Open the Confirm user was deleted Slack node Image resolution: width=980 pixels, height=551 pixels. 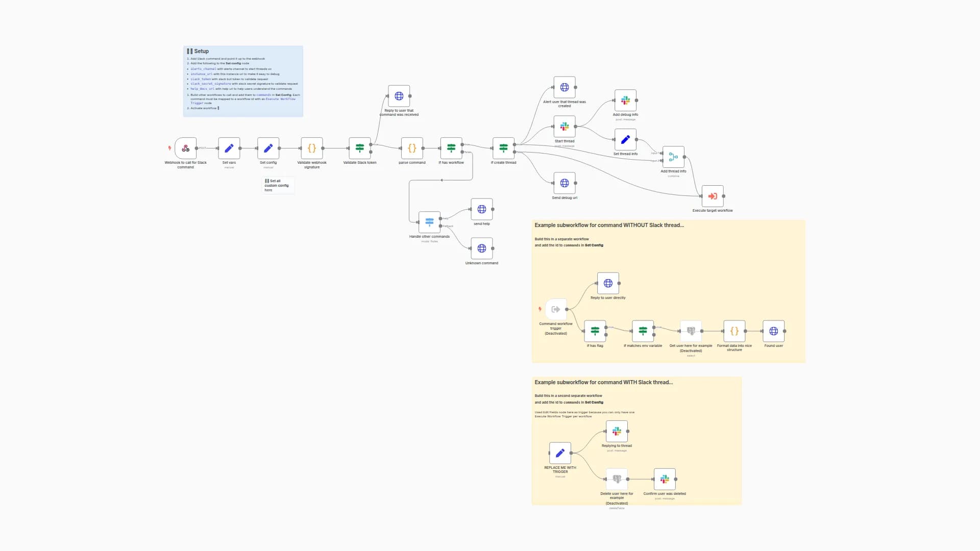click(665, 479)
